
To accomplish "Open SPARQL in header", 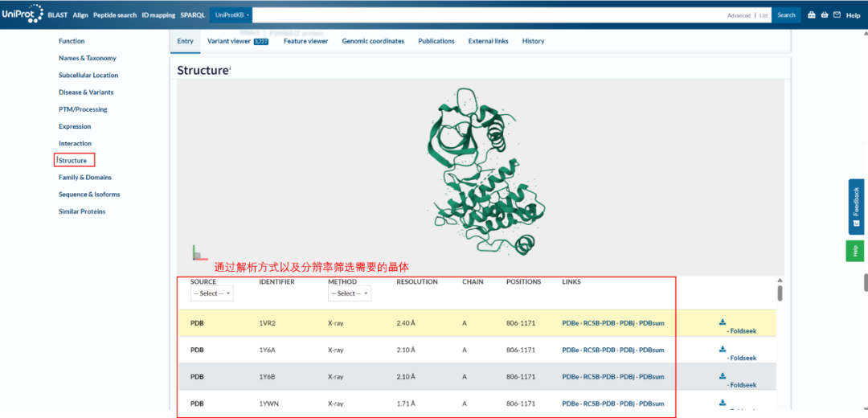I will (192, 15).
